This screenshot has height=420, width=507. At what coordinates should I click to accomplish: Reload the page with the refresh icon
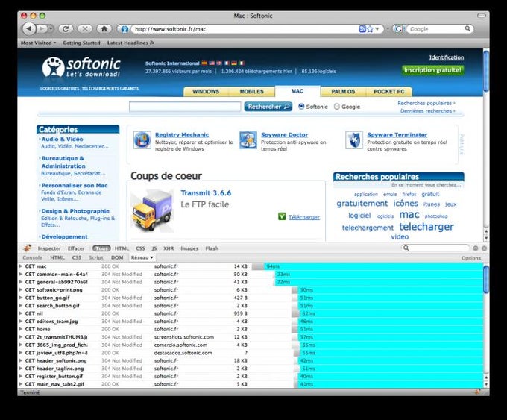[x=66, y=29]
